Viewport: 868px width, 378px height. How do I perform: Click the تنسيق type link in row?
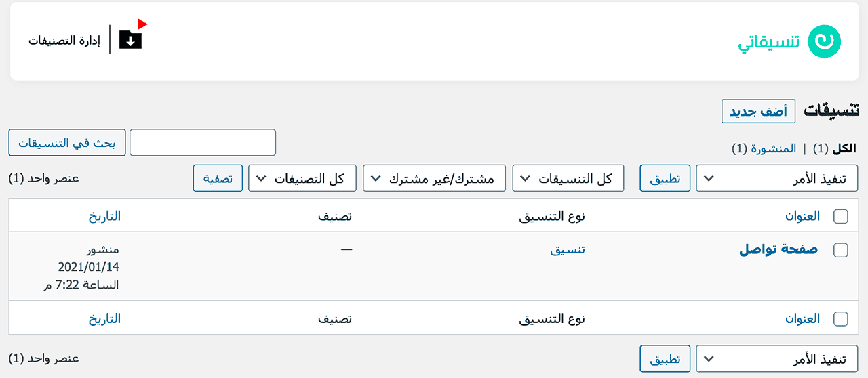coord(567,249)
